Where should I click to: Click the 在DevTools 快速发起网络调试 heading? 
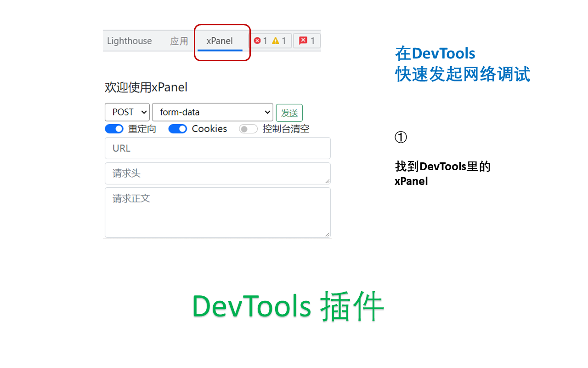463,64
